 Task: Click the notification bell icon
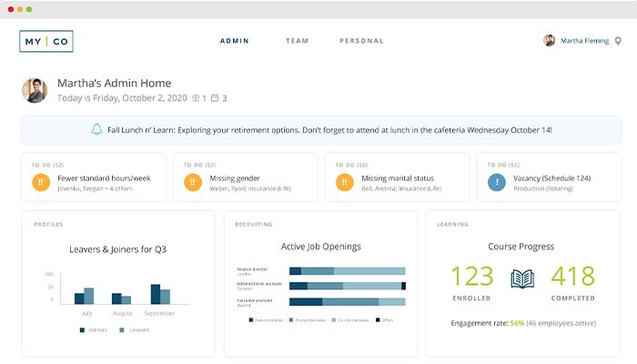coord(97,130)
